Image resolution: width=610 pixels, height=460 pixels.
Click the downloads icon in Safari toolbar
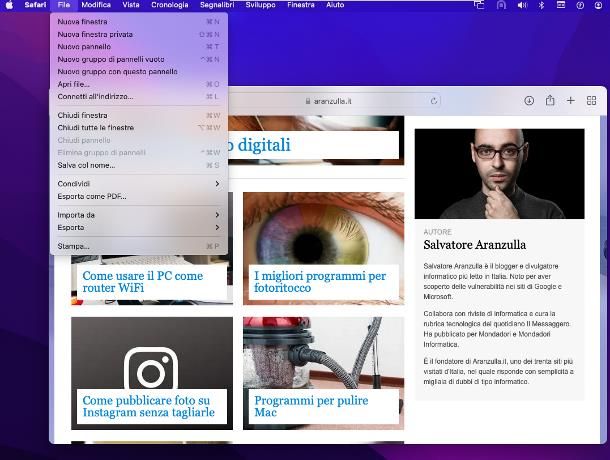point(529,101)
